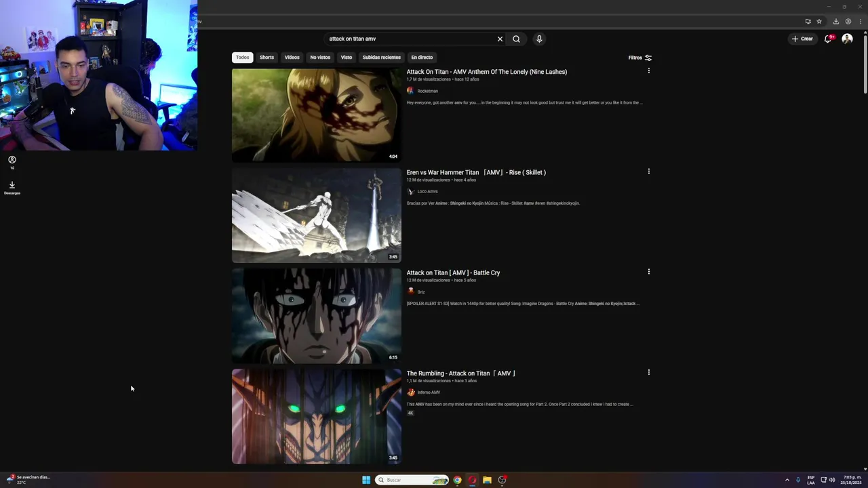Open title 'Eren vs War Hammer Titan' Rise

[476, 172]
